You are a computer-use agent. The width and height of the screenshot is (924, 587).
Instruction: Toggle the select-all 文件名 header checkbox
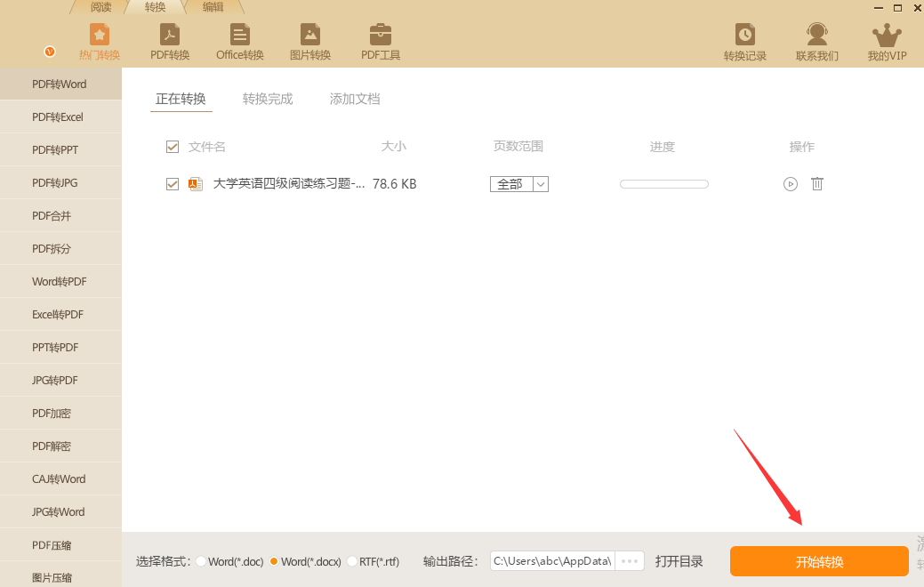click(x=172, y=147)
